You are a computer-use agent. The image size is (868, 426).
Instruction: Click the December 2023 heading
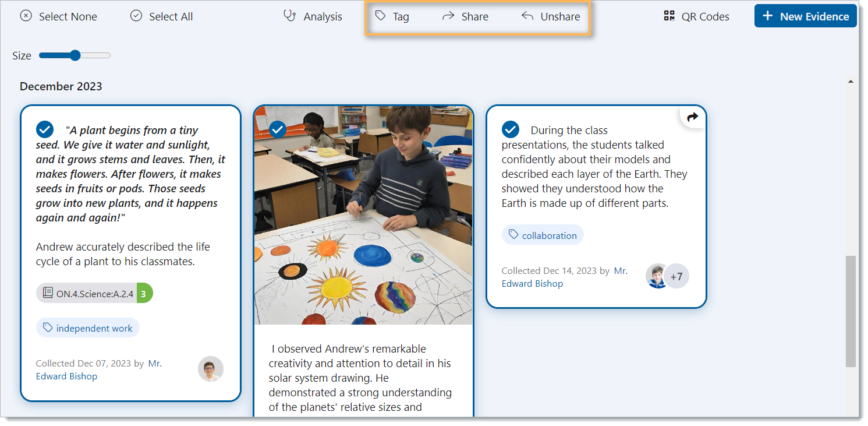tap(61, 86)
